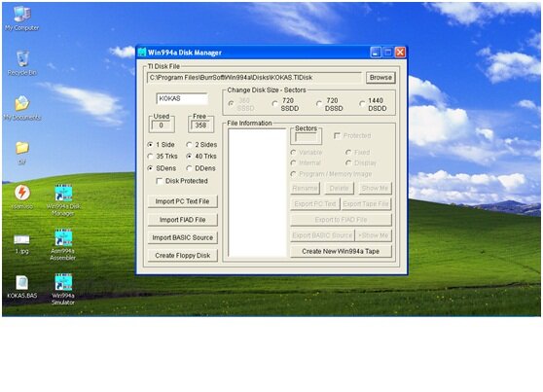Click the KOKAS disk name field
The height and width of the screenshot is (392, 543).
pyautogui.click(x=182, y=98)
